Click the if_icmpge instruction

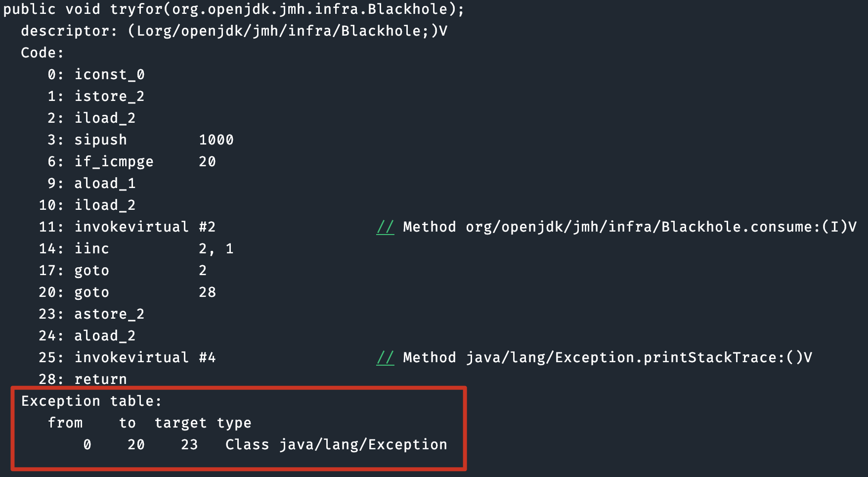tap(114, 162)
